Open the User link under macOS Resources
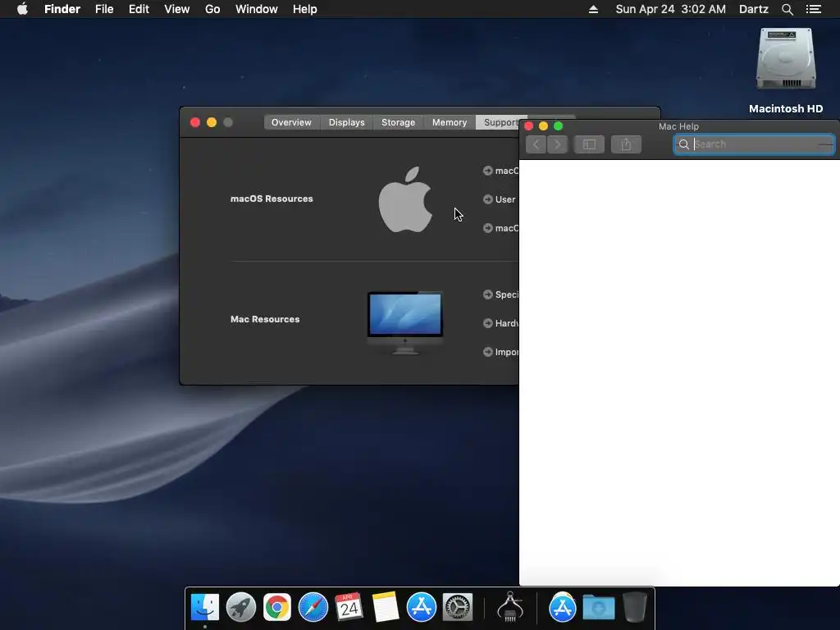Screen dimensions: 840x630 (x=500, y=199)
